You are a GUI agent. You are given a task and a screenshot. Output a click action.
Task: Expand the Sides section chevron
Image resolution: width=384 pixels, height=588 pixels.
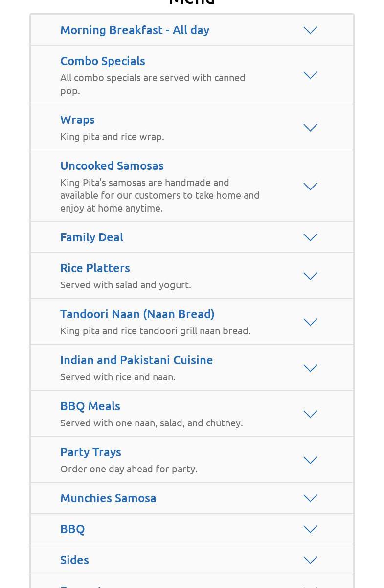pyautogui.click(x=310, y=560)
